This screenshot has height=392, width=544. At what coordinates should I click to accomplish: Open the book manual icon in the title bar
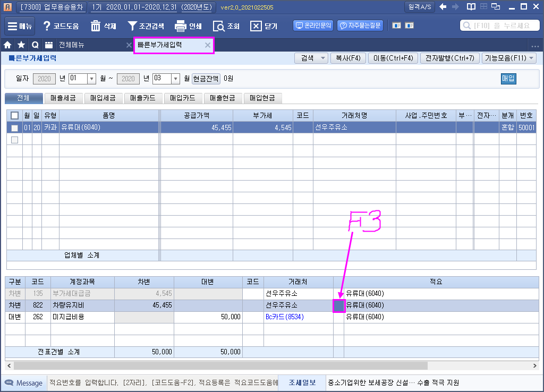[471, 6]
